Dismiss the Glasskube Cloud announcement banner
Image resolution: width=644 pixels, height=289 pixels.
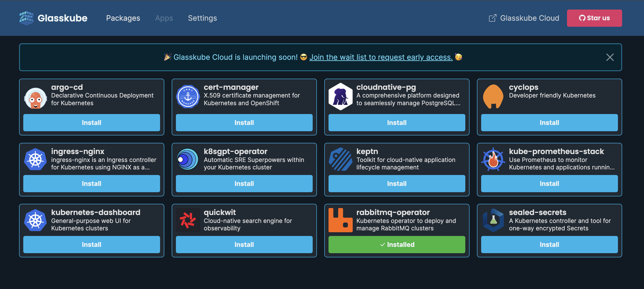coord(610,57)
